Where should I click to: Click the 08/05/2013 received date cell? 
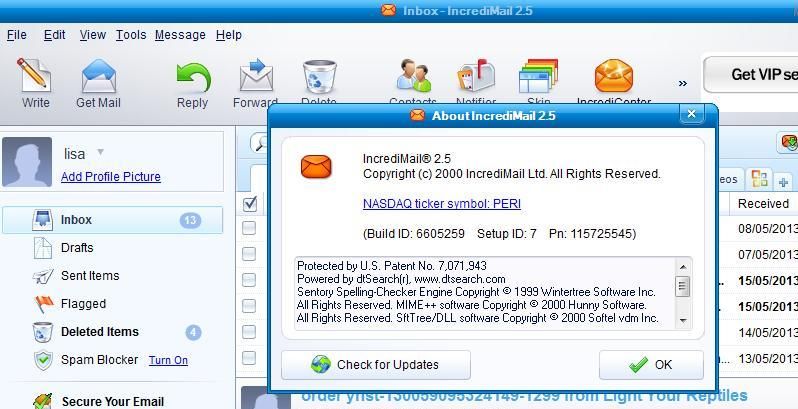coord(767,228)
